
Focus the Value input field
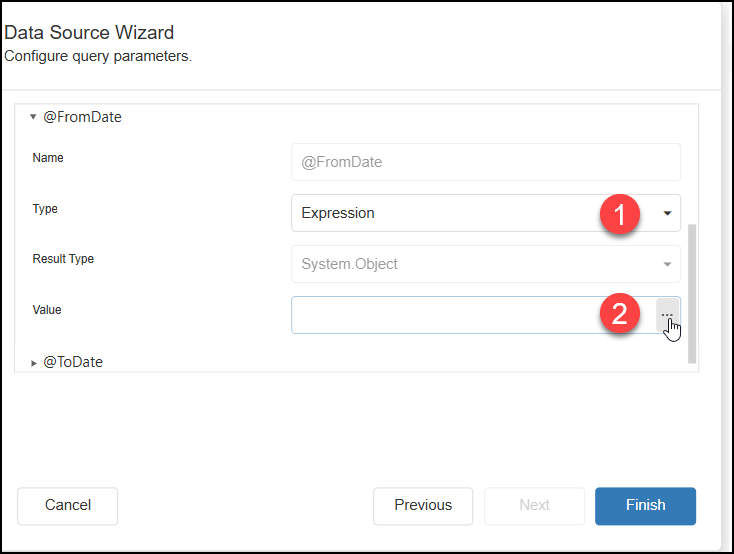[473, 315]
